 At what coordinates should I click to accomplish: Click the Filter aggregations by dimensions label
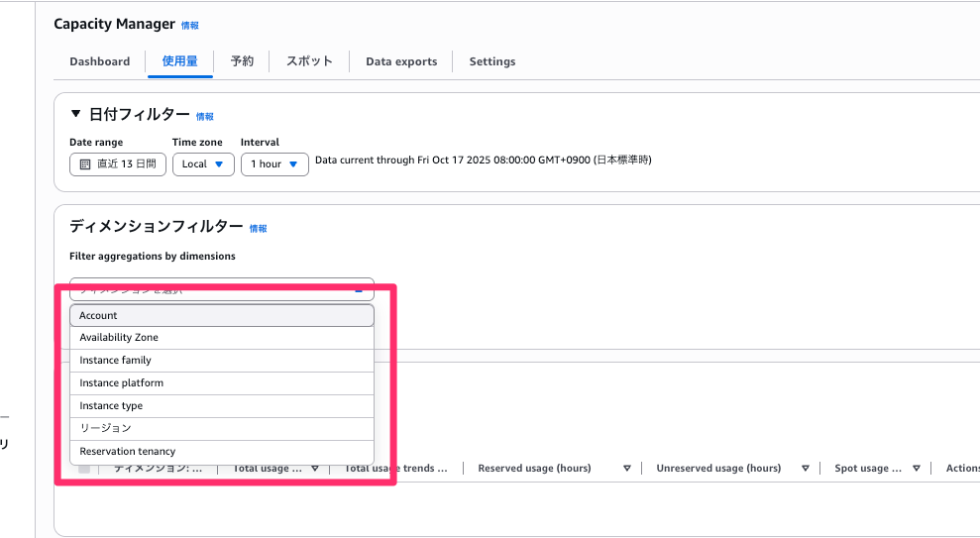pyautogui.click(x=153, y=257)
